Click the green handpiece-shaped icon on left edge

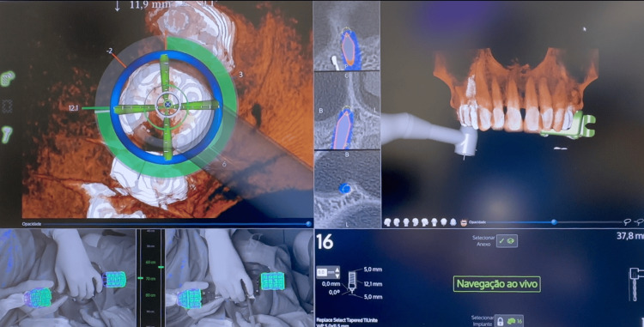click(7, 135)
